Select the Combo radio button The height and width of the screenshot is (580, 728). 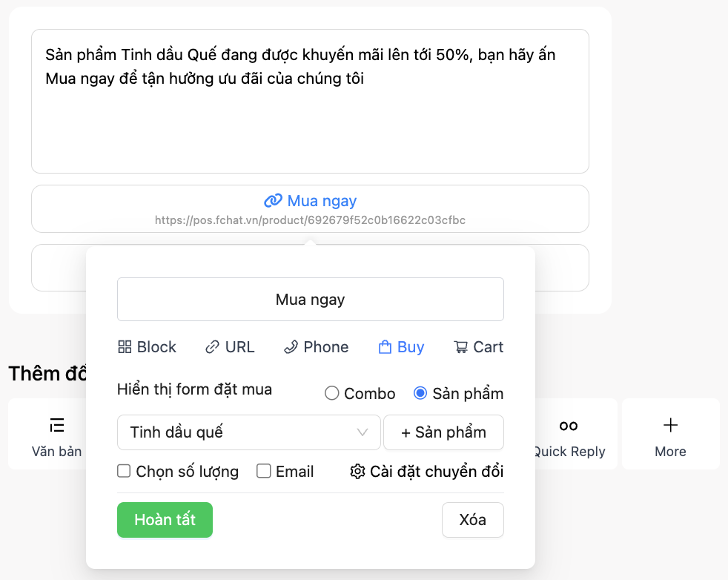(x=332, y=394)
